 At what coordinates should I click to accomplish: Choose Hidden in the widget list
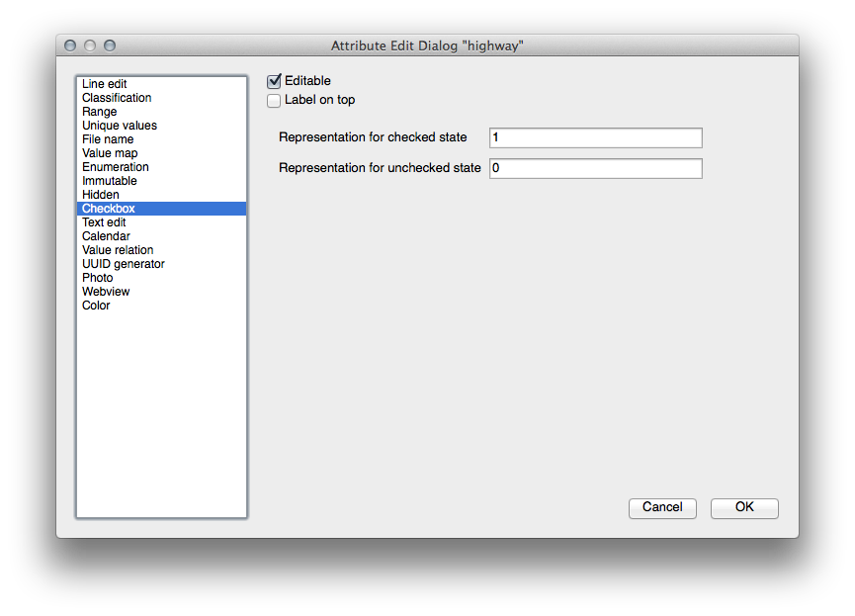[101, 195]
